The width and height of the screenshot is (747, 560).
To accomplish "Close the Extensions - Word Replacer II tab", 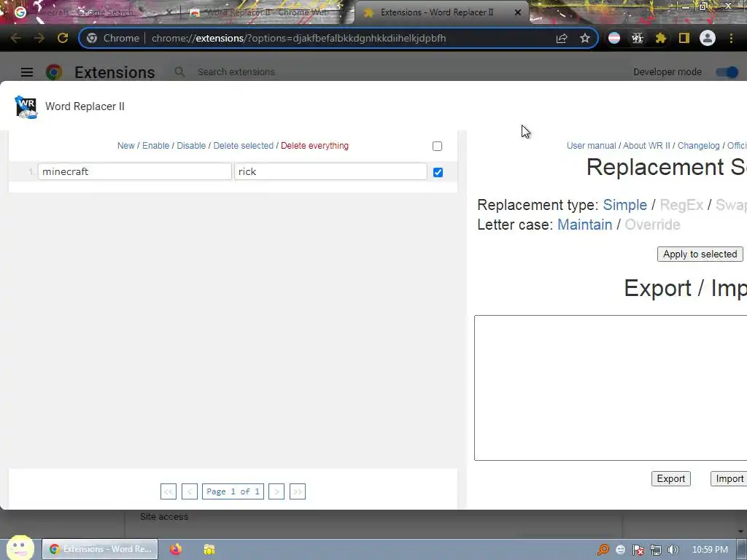I will (518, 12).
